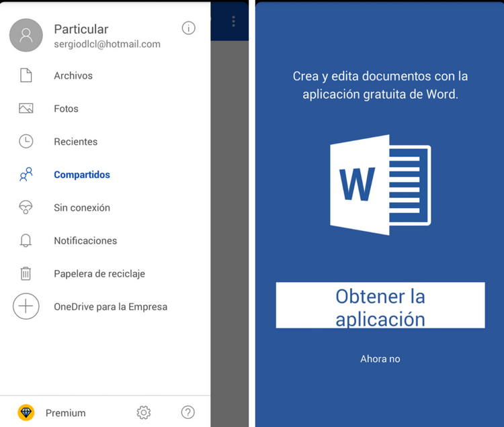View Notificaciones list

coord(106,241)
